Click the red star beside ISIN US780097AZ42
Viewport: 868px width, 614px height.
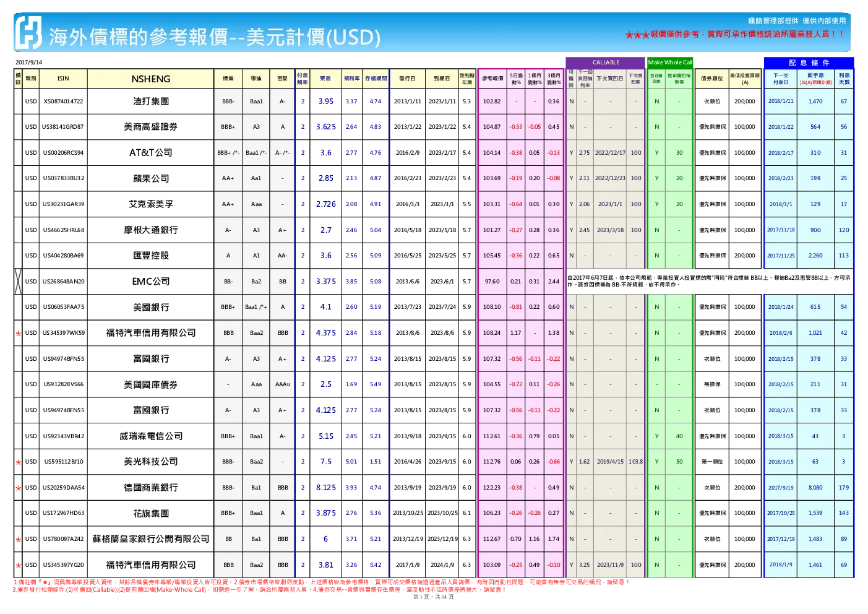pos(18,540)
